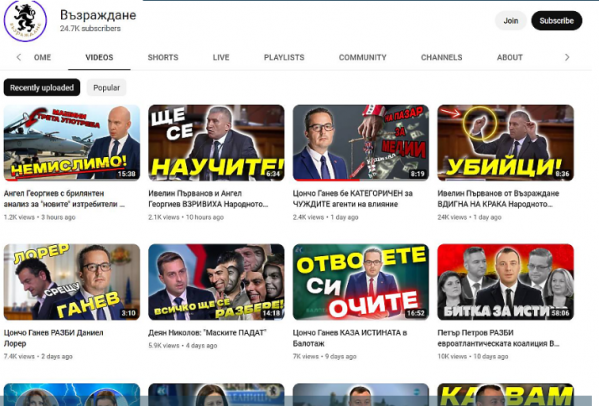Go to the Playlists tab

(284, 58)
